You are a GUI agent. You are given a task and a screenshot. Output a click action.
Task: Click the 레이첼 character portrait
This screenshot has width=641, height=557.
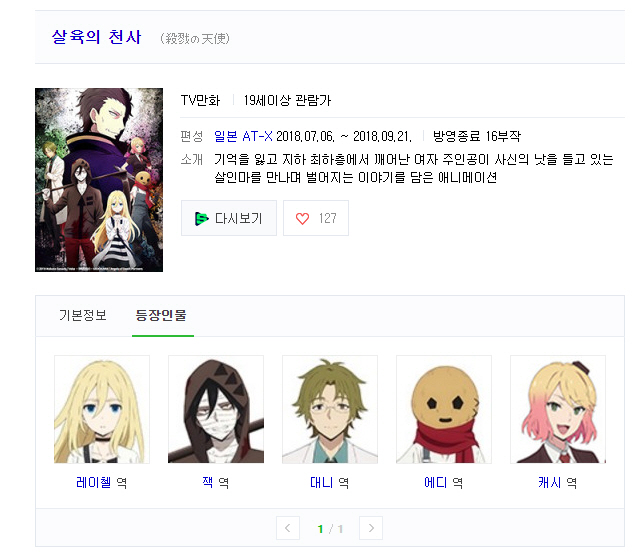point(102,409)
